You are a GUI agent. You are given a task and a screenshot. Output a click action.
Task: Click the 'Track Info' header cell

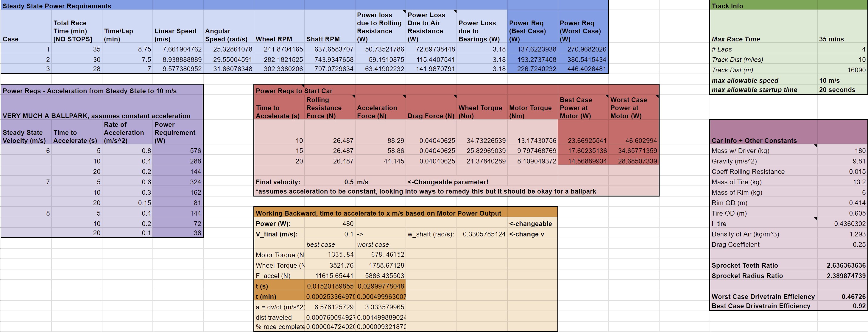coord(763,6)
